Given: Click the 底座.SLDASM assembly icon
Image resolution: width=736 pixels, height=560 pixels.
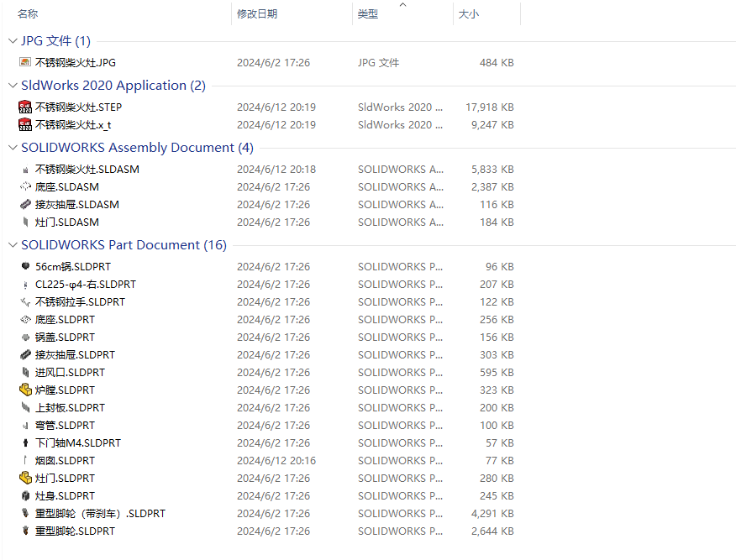Looking at the screenshot, I should 25,187.
